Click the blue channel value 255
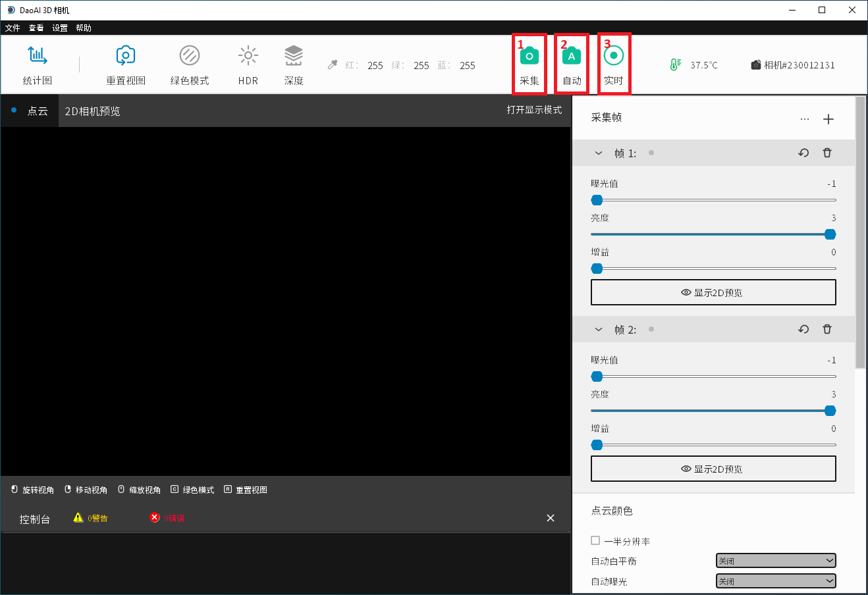The height and width of the screenshot is (595, 868). (468, 65)
